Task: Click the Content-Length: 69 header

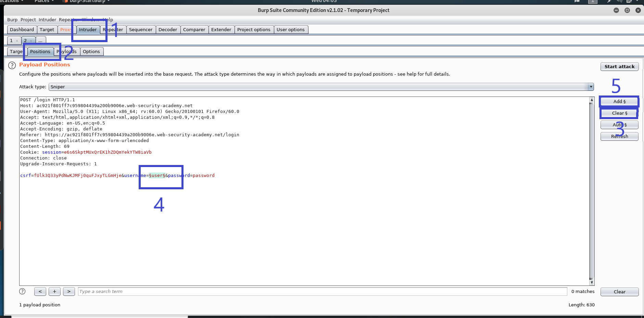Action: (45, 147)
